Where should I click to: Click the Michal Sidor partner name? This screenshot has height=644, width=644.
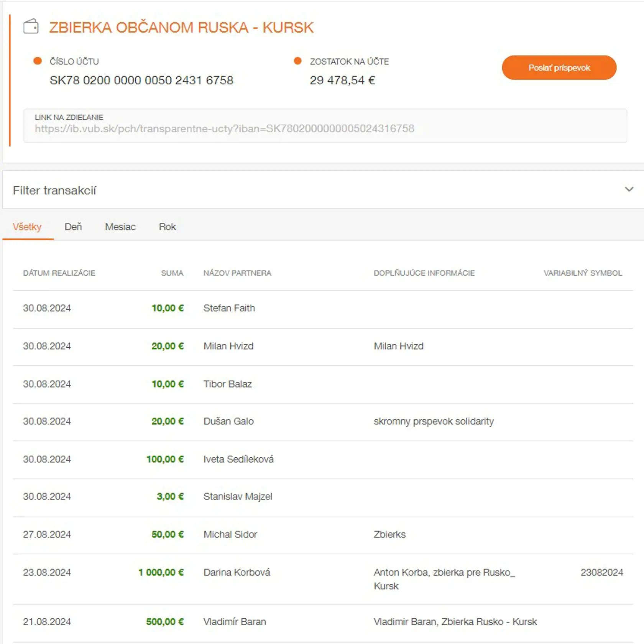230,534
